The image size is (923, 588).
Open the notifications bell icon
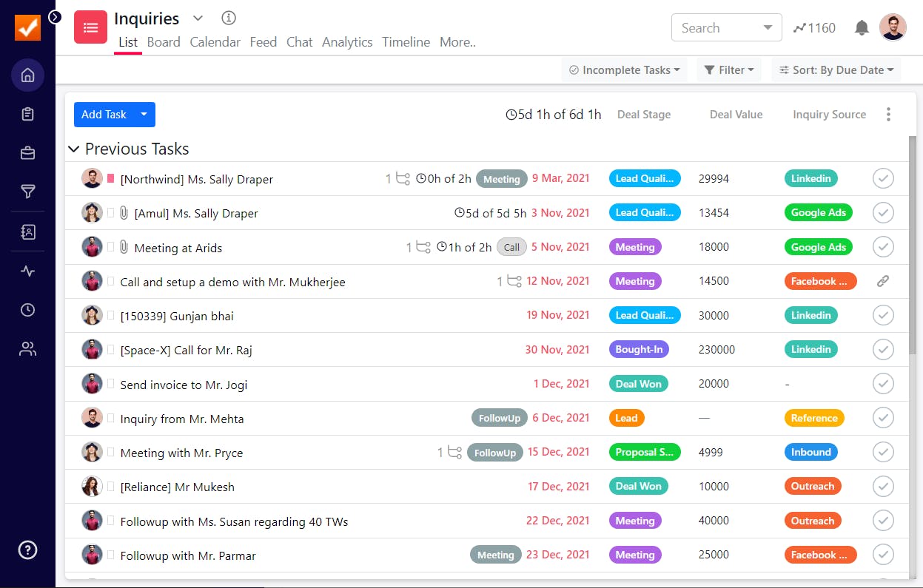coord(861,27)
